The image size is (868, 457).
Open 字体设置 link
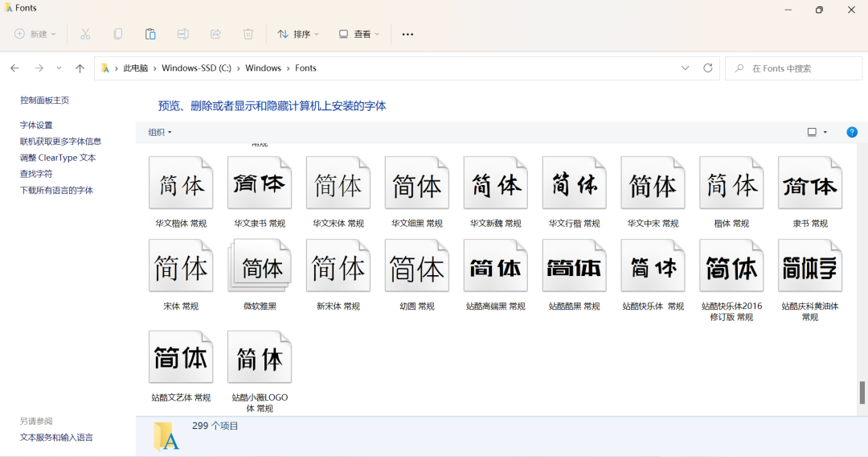pyautogui.click(x=36, y=126)
